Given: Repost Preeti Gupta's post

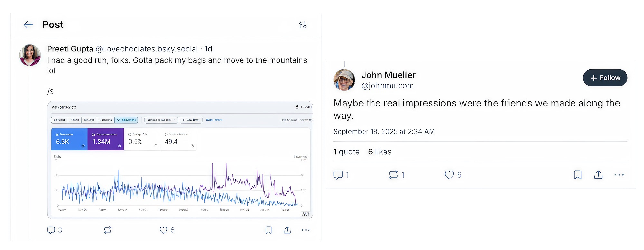Looking at the screenshot, I should (108, 230).
